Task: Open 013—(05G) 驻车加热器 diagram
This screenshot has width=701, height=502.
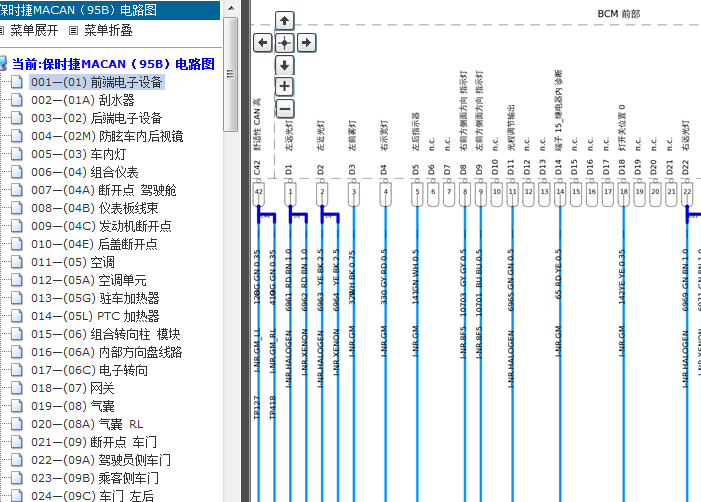Action: tap(95, 298)
